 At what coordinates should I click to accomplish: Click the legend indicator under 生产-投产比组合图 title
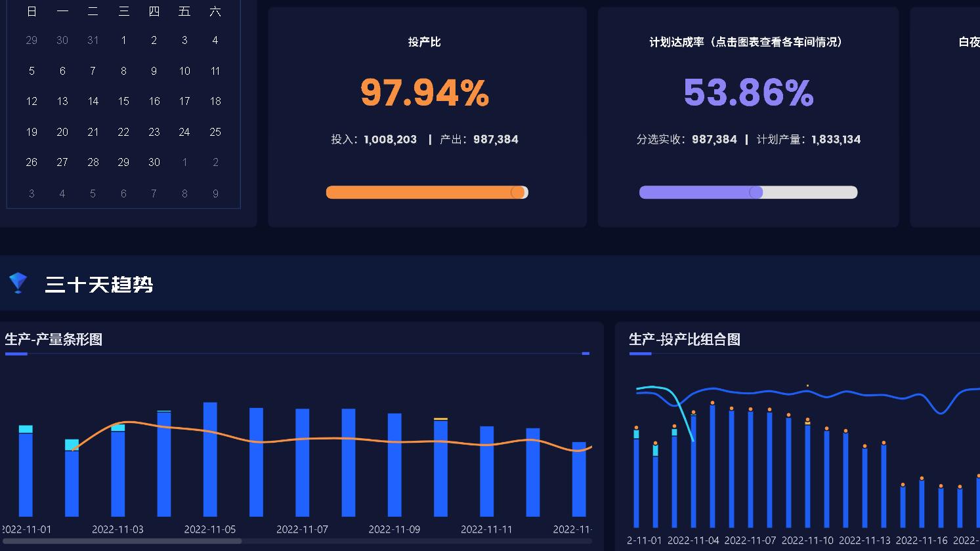tap(639, 353)
